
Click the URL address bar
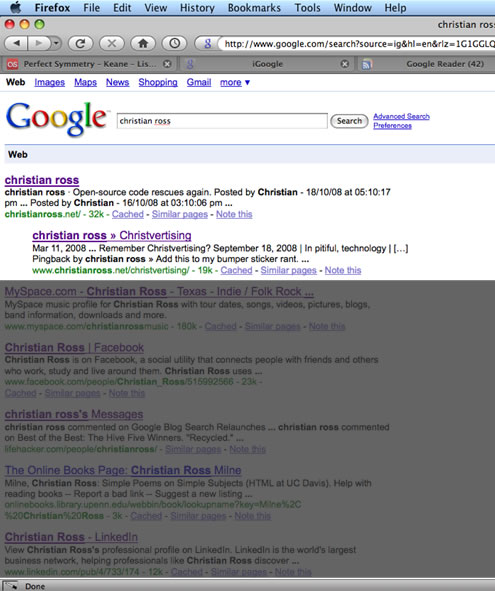point(356,44)
